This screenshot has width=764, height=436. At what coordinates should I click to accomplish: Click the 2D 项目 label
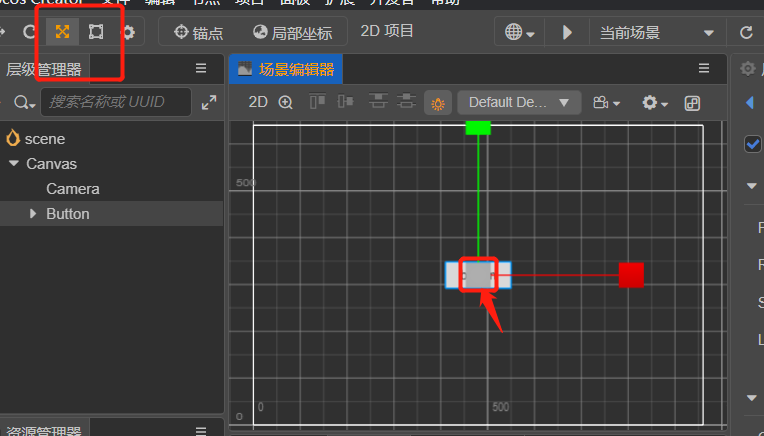tap(387, 31)
